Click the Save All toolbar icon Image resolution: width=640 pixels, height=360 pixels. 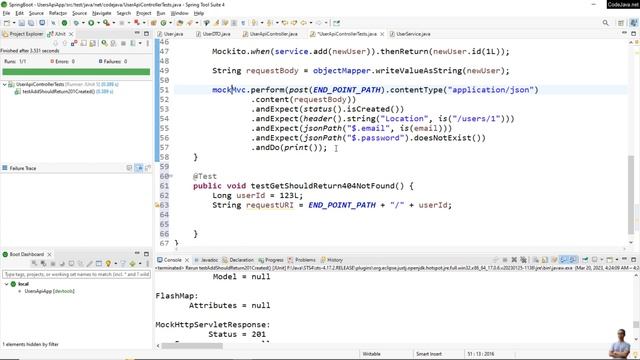(31, 23)
